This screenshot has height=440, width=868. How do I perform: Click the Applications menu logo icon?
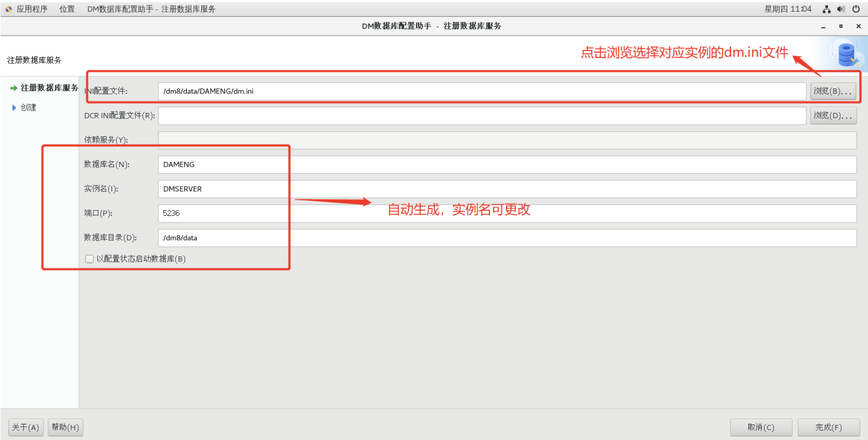point(8,9)
